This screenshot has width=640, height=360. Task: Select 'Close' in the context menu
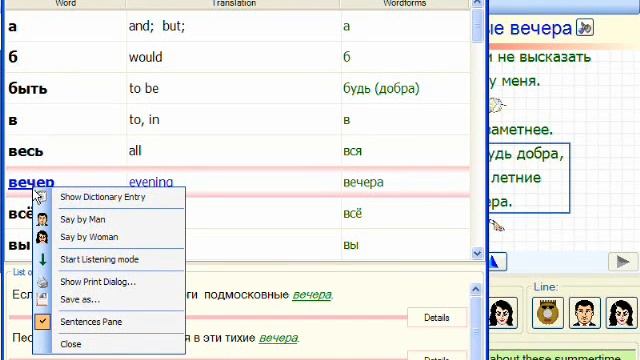tap(71, 344)
